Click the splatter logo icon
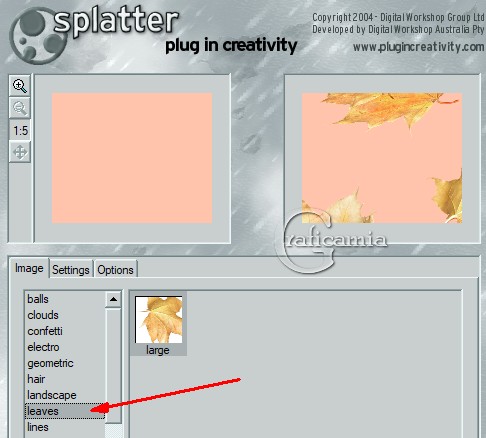 [x=38, y=36]
